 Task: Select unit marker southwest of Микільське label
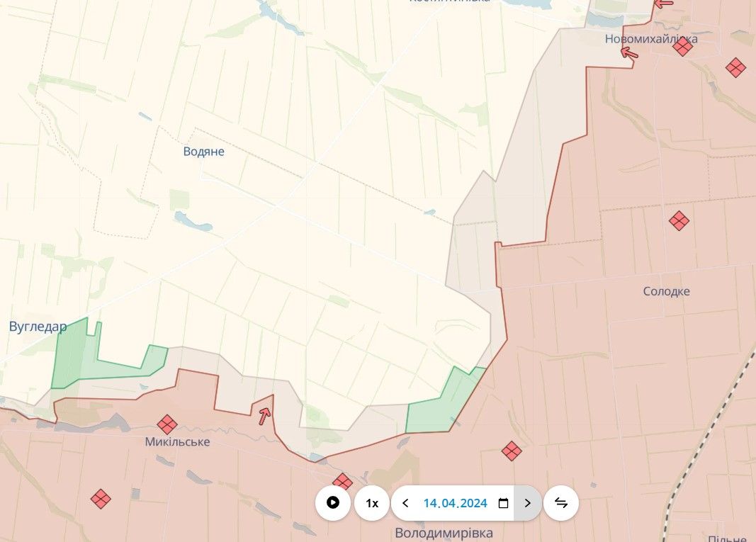(x=101, y=499)
